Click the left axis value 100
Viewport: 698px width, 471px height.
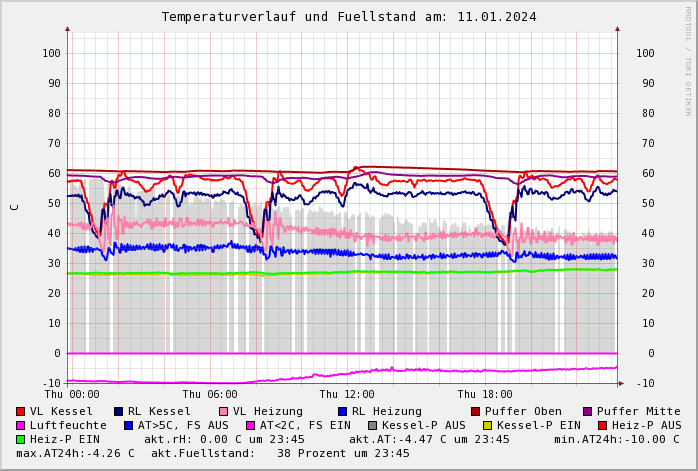(x=51, y=53)
